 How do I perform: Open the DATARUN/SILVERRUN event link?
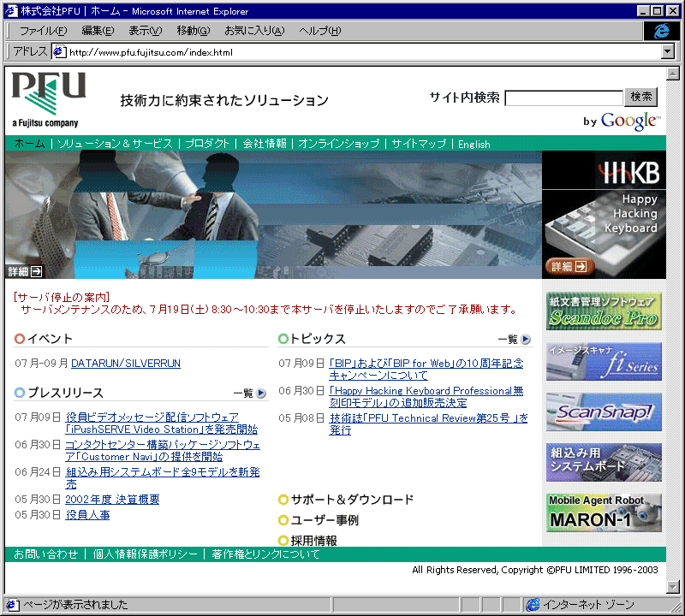(x=126, y=364)
